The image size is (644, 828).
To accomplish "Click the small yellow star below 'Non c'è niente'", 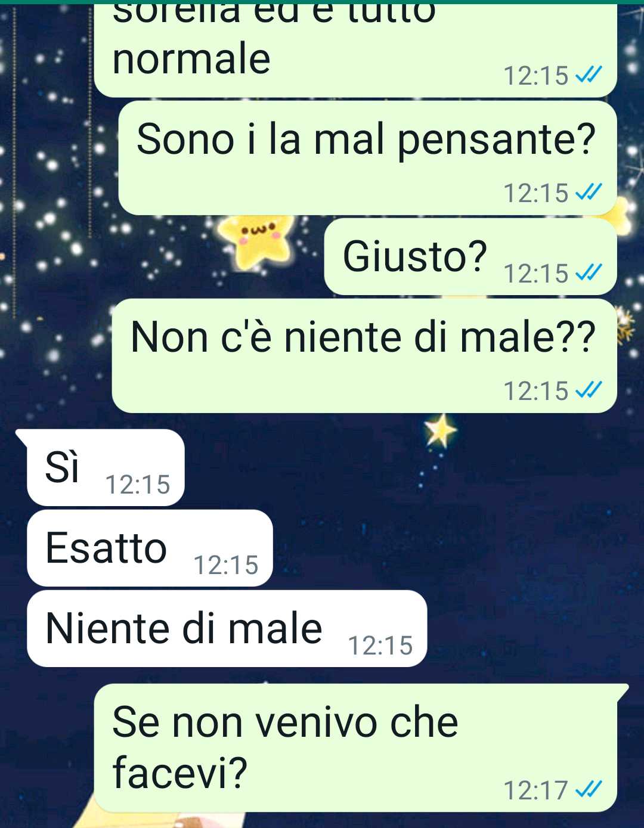I will pyautogui.click(x=441, y=431).
